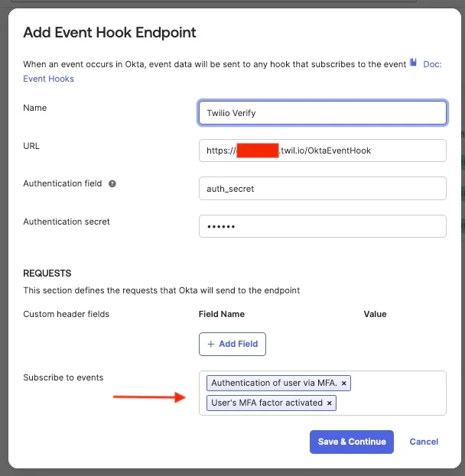Click the 'Subscribe to events' label
Viewport: 465px width, 476px height.
click(x=63, y=377)
